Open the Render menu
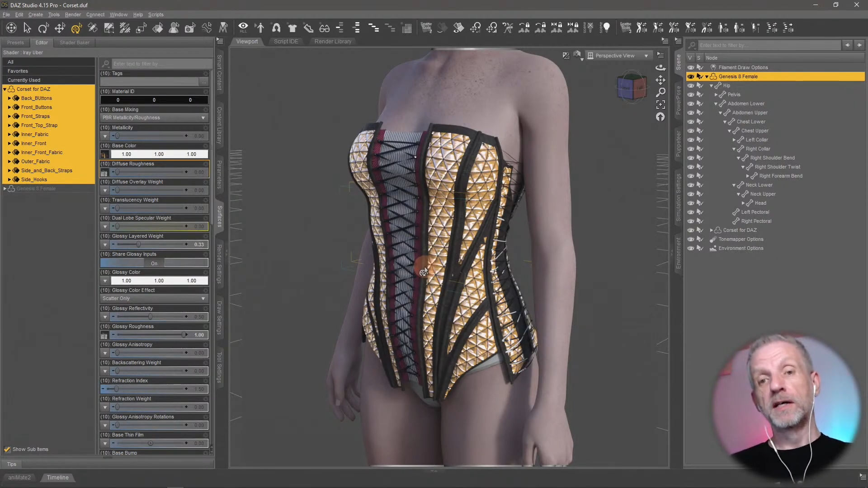 pos(73,14)
